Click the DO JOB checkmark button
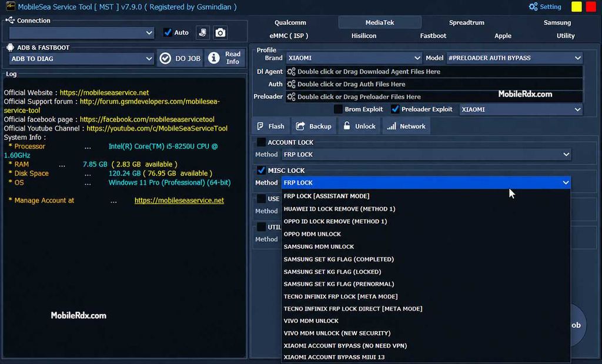The image size is (602, 364). point(180,58)
